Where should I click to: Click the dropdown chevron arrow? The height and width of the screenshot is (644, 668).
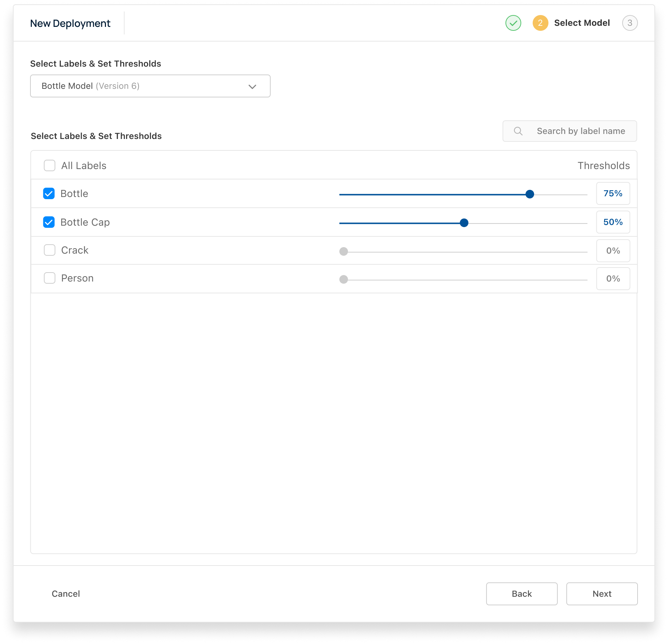[x=252, y=87]
